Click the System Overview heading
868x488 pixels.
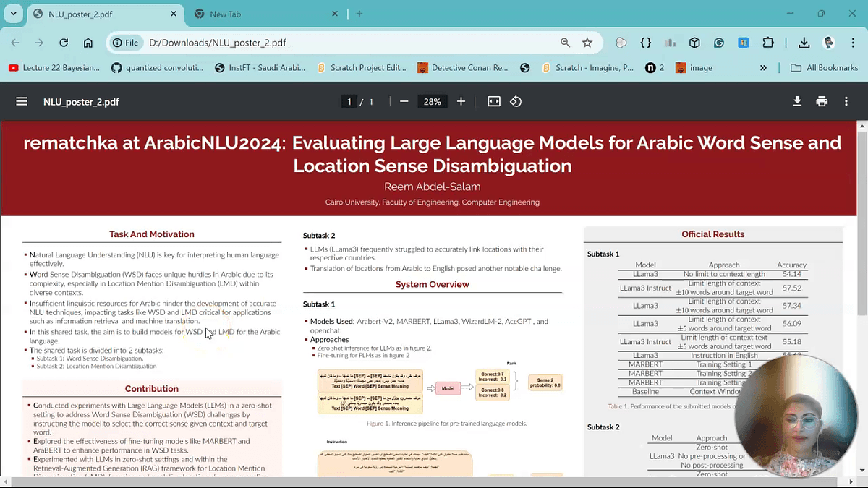(433, 284)
